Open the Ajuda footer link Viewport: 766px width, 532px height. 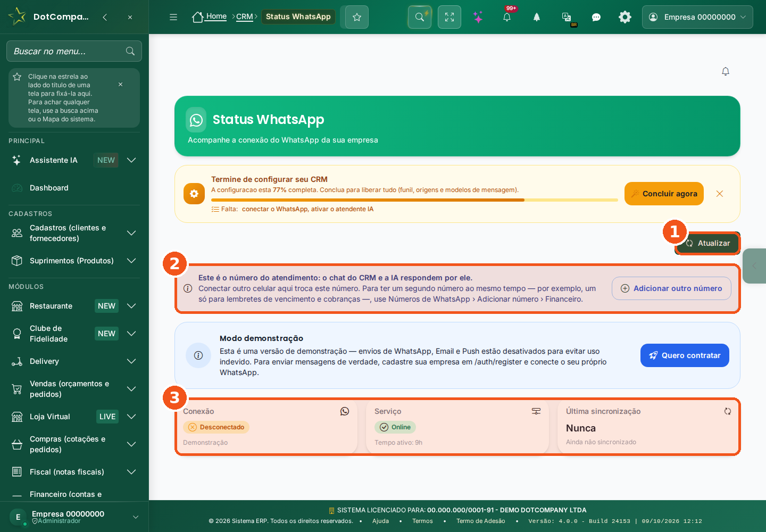pos(380,521)
